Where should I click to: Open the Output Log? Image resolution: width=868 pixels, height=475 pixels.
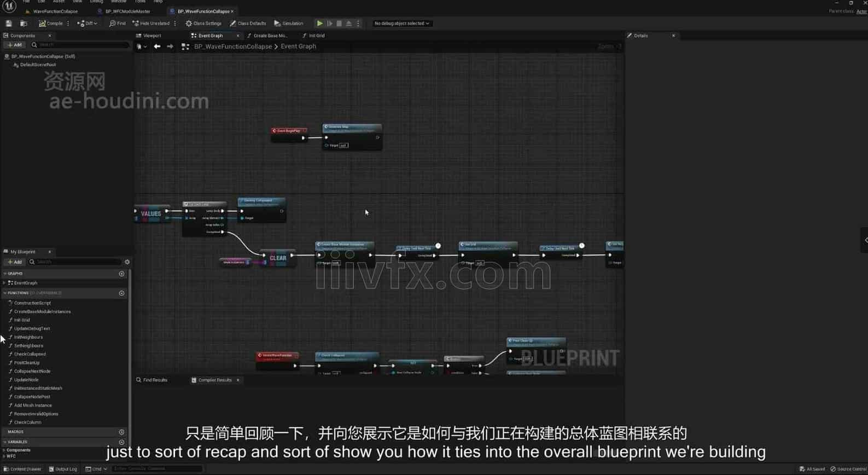coord(63,469)
